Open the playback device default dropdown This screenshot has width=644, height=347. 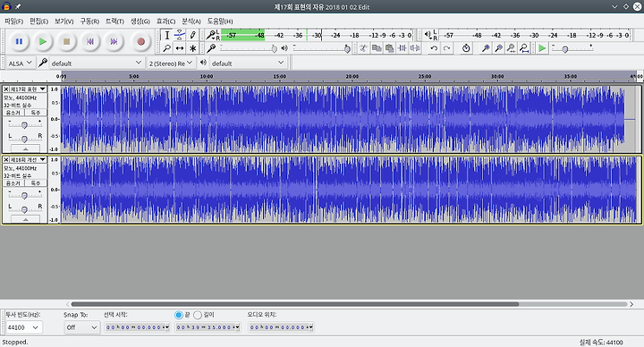point(248,63)
